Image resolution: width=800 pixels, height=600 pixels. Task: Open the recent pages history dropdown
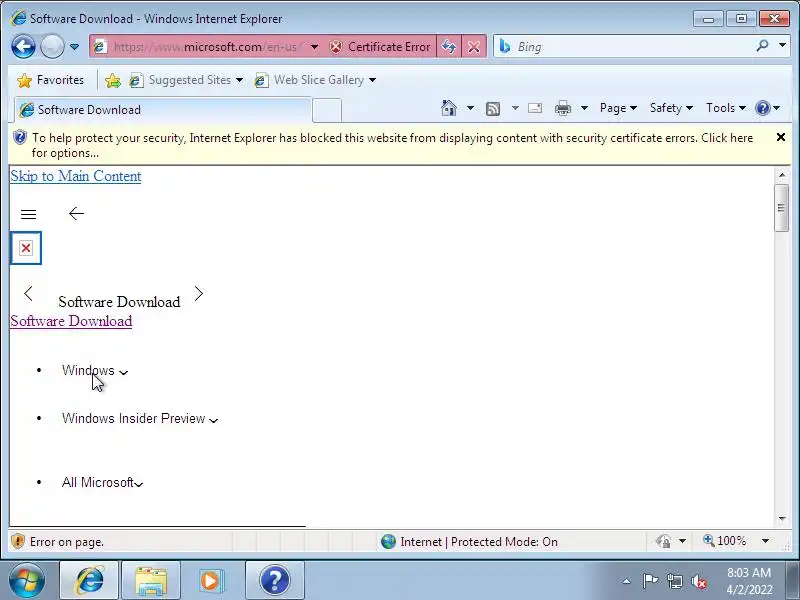pos(74,47)
